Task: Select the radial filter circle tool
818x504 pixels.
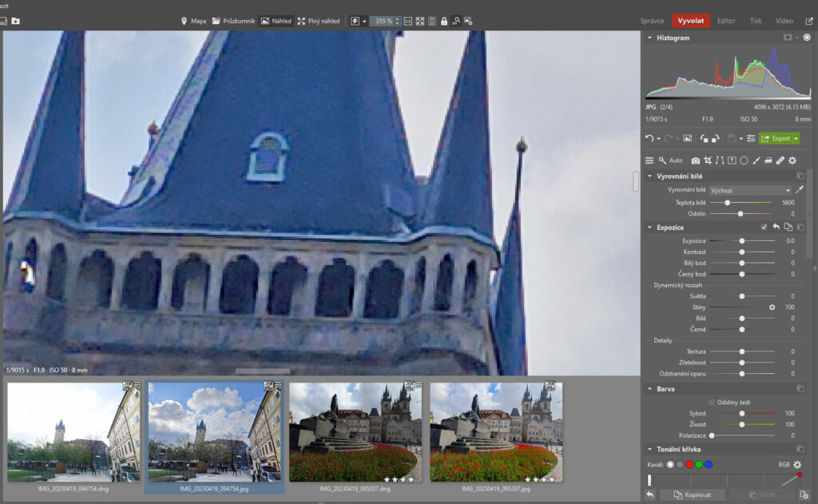Action: (x=744, y=161)
